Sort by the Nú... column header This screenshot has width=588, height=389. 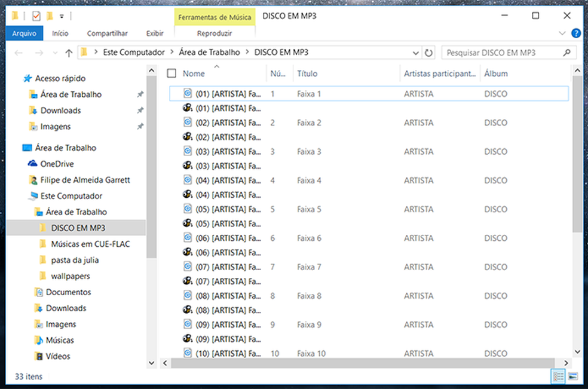click(278, 73)
